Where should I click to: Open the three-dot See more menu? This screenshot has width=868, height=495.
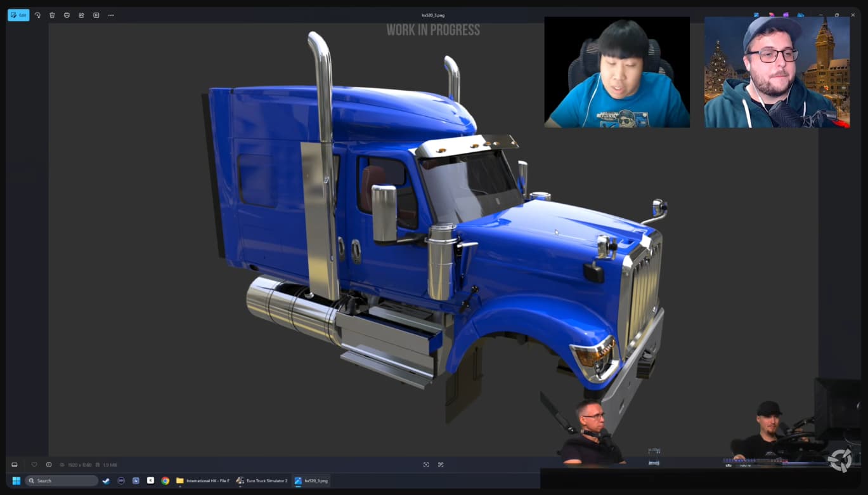click(111, 15)
